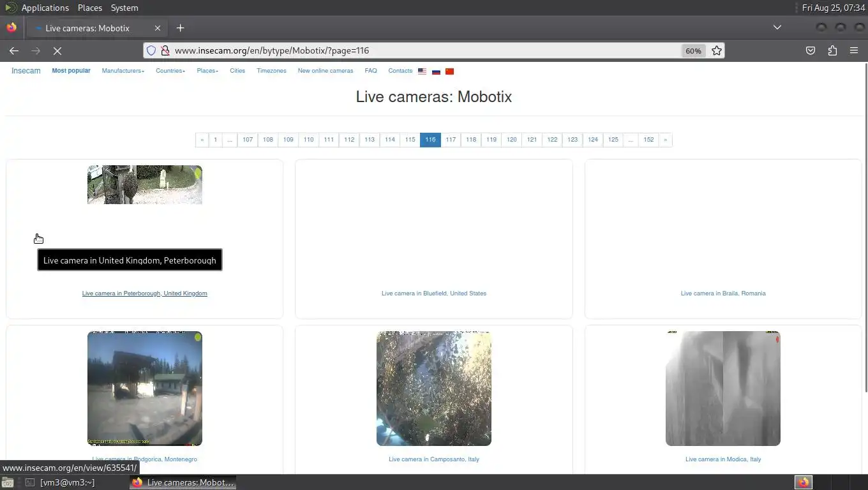Click the browser back arrow
The width and height of the screenshot is (868, 490).
tap(14, 50)
